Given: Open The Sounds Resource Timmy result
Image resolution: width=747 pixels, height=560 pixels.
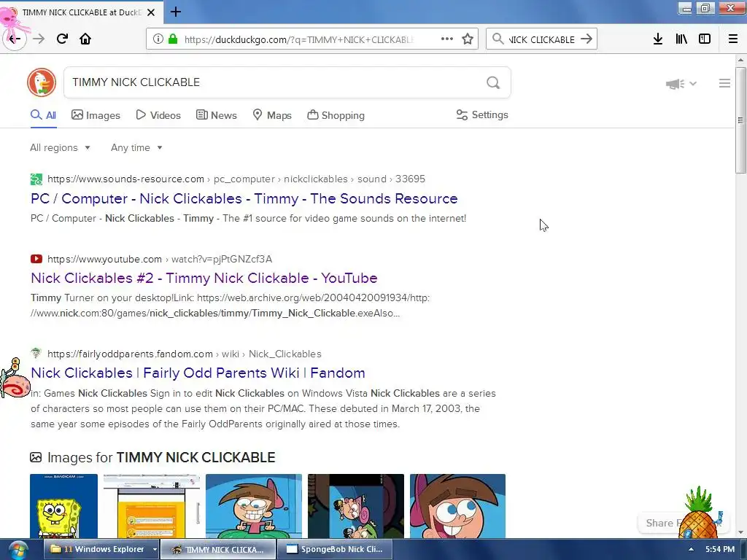Looking at the screenshot, I should tap(244, 198).
